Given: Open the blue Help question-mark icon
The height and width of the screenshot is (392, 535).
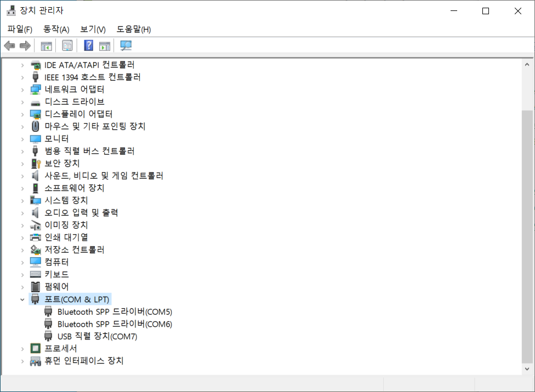Looking at the screenshot, I should pyautogui.click(x=89, y=46).
